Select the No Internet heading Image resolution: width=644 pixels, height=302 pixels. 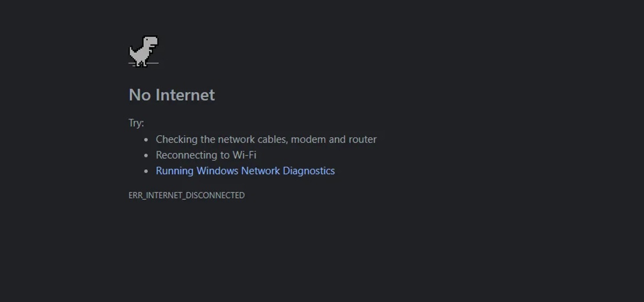point(172,95)
